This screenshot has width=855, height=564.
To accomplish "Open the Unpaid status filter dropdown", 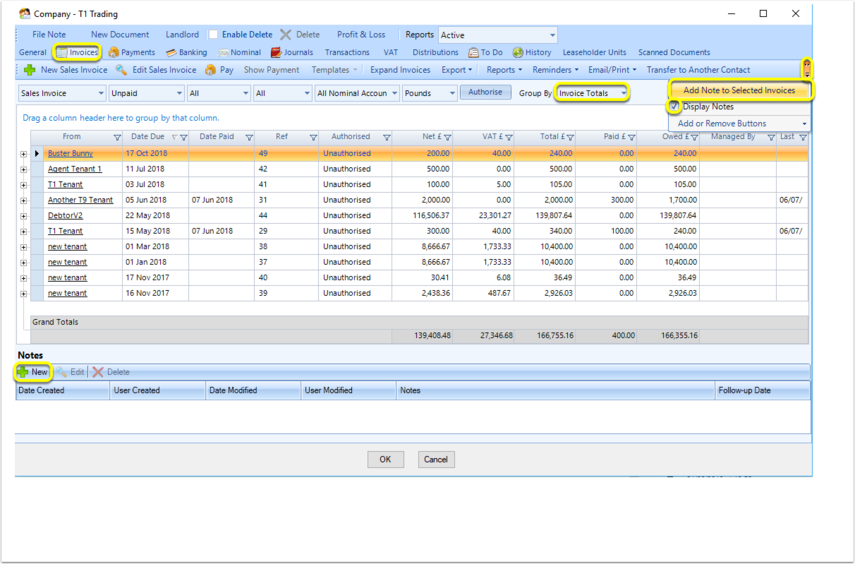I will pyautogui.click(x=146, y=93).
